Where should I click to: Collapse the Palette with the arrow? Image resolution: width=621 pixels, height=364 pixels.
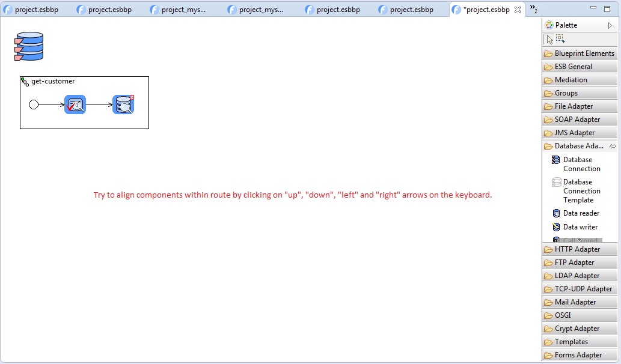610,25
